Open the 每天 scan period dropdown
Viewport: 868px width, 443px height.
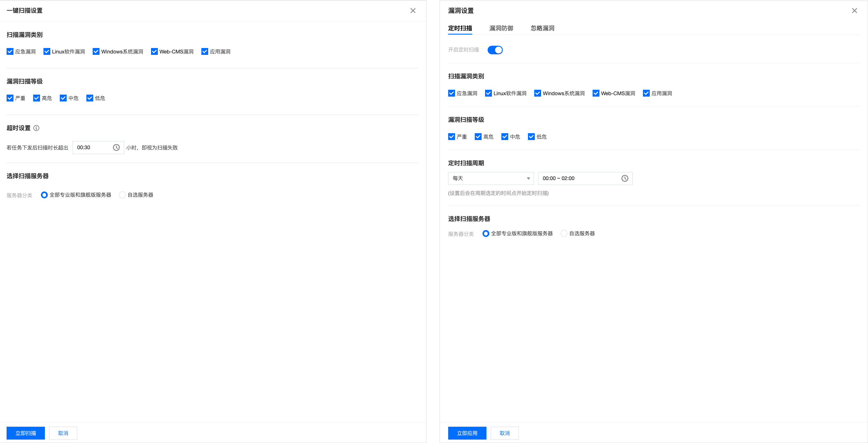tap(490, 178)
